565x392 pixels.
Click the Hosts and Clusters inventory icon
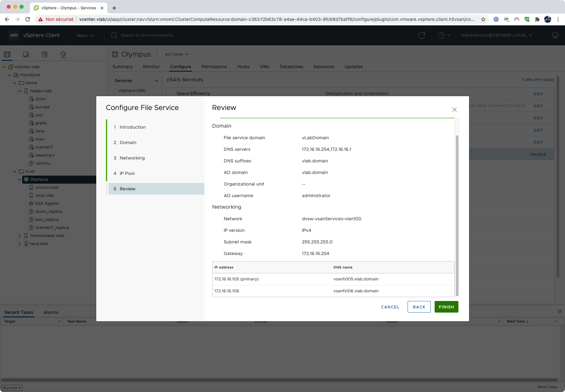pyautogui.click(x=7, y=54)
